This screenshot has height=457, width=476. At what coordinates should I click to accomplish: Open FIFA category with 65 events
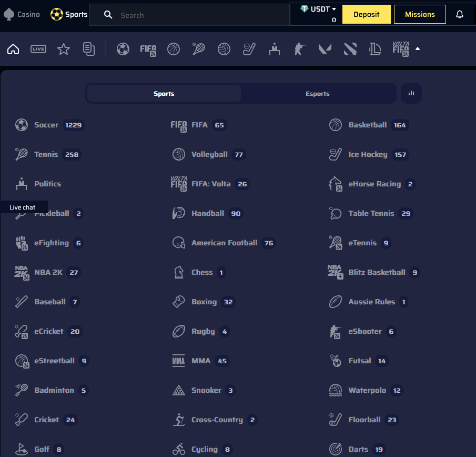tap(199, 125)
